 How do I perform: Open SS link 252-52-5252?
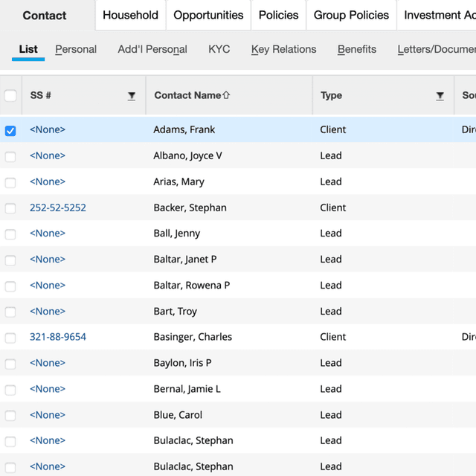click(58, 208)
